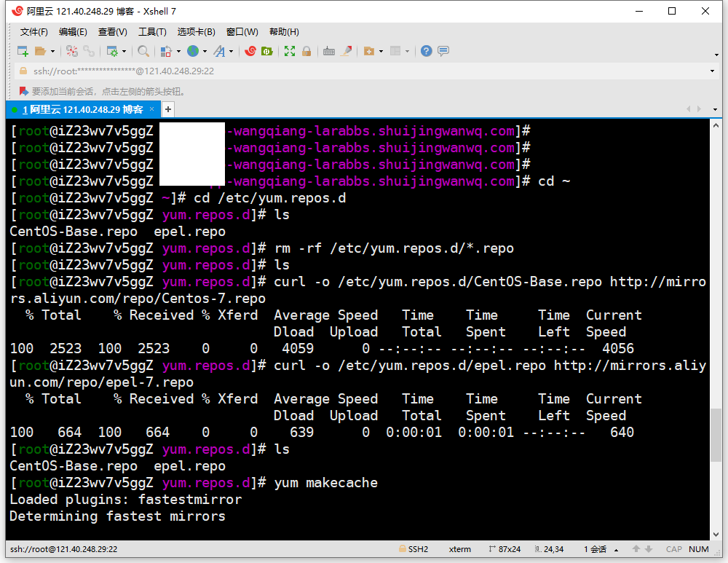
Task: Click the Find magnifier icon
Action: [x=143, y=51]
